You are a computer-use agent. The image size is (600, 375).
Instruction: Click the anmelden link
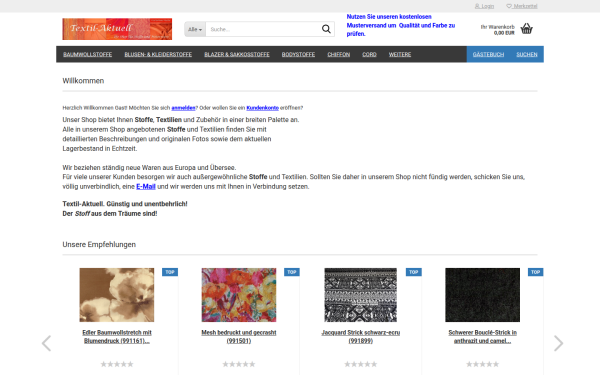183,108
